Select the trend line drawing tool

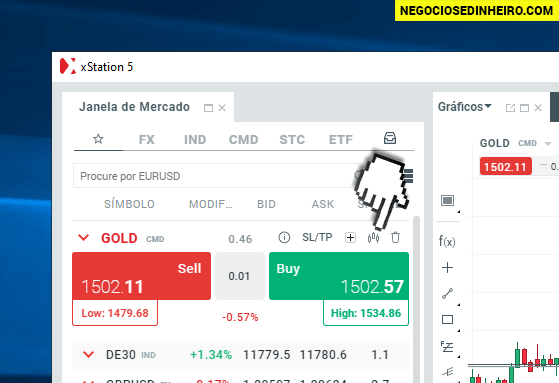447,293
